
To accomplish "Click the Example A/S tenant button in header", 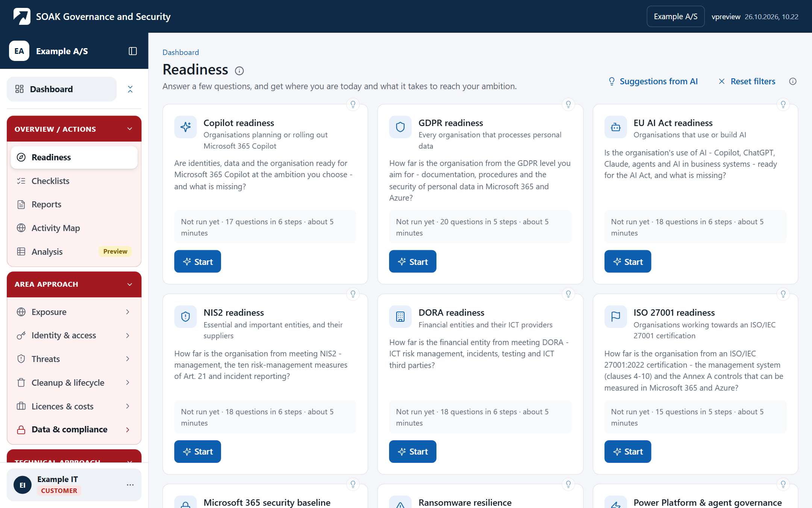I will coord(676,17).
